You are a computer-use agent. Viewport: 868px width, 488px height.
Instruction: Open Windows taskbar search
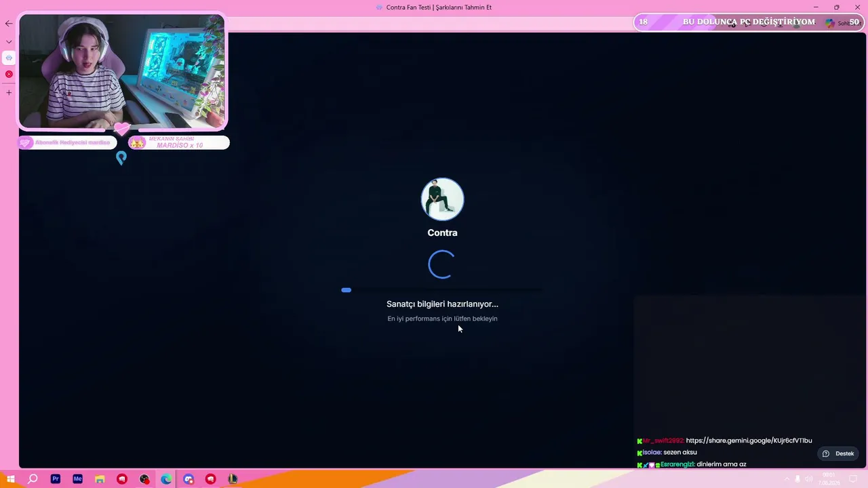click(x=33, y=479)
